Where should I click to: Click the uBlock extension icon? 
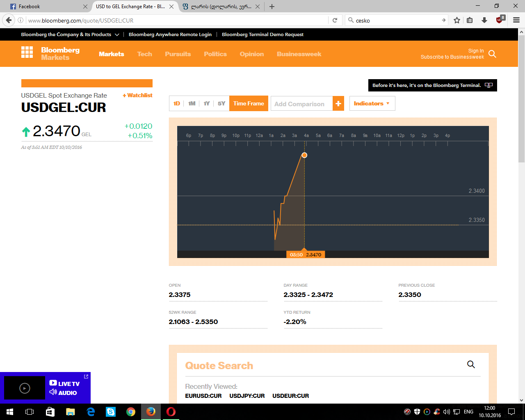(500, 19)
